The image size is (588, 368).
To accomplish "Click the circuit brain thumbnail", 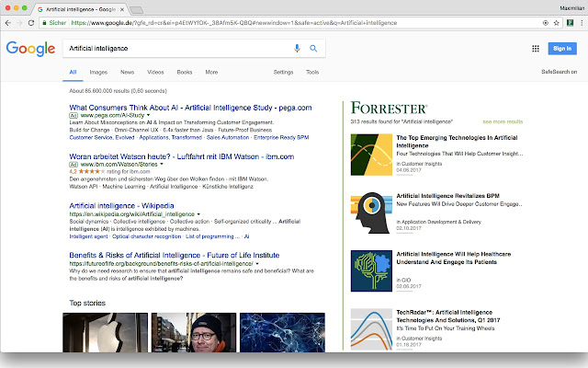I will pos(371,270).
